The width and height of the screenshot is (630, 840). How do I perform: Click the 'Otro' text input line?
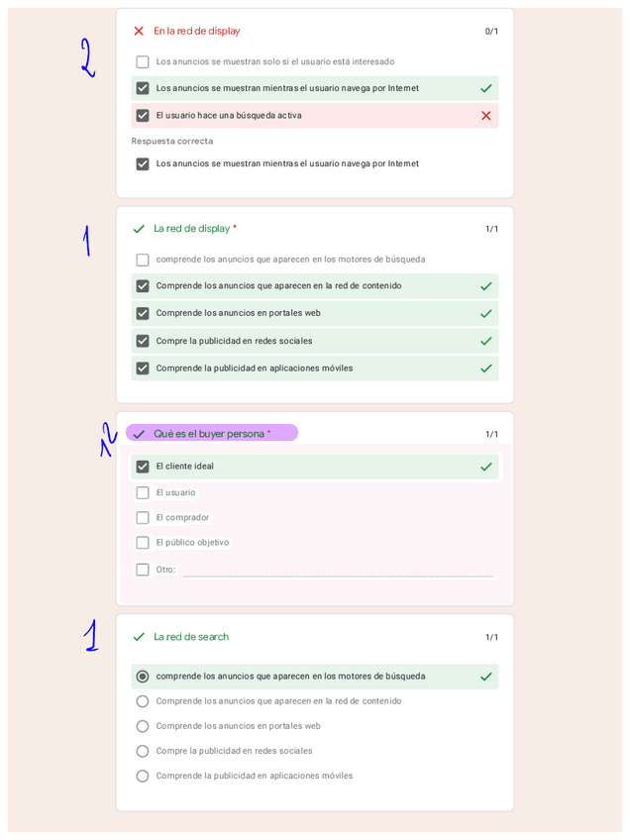coord(337,571)
